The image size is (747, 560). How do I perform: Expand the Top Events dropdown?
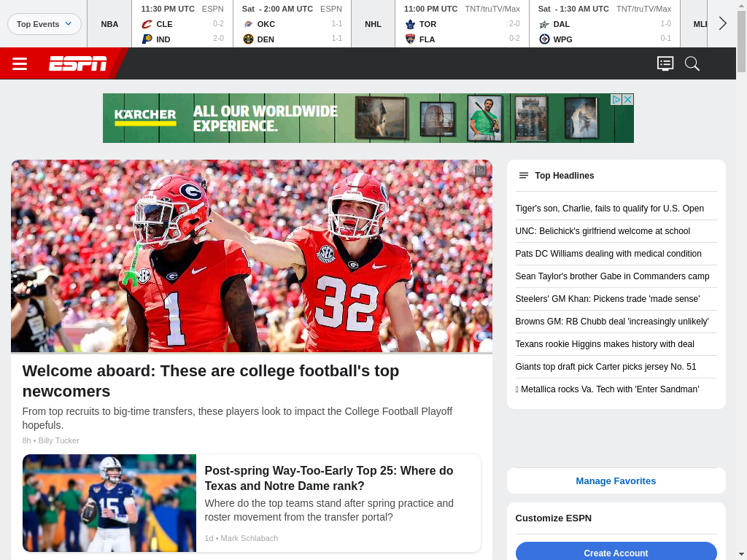(44, 24)
